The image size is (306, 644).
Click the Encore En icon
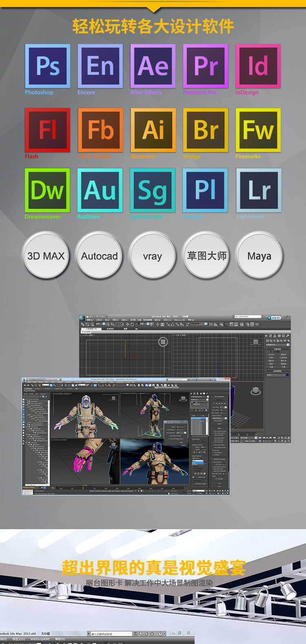pos(100,66)
